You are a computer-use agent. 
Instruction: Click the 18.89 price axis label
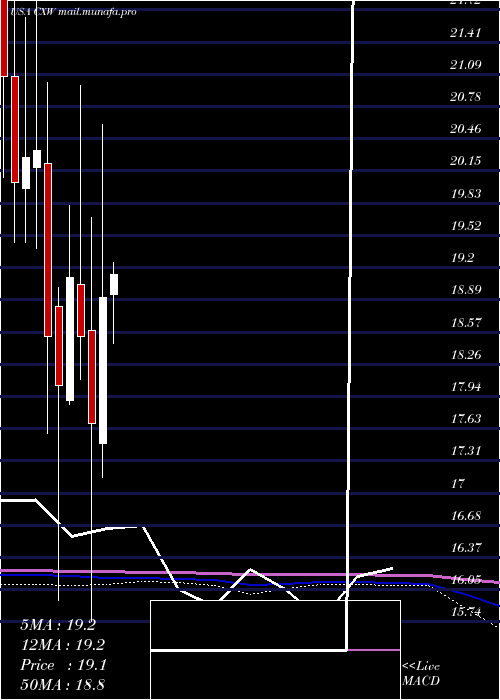point(466,290)
